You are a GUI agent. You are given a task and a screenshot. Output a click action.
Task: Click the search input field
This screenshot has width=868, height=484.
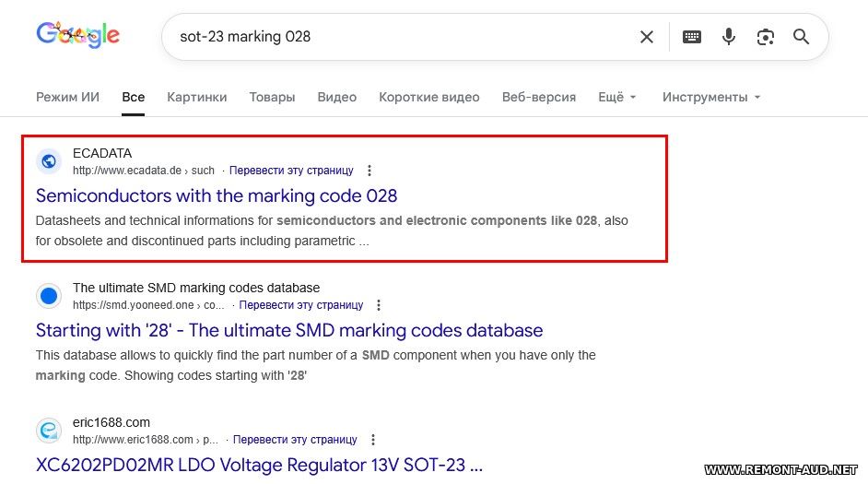click(396, 37)
